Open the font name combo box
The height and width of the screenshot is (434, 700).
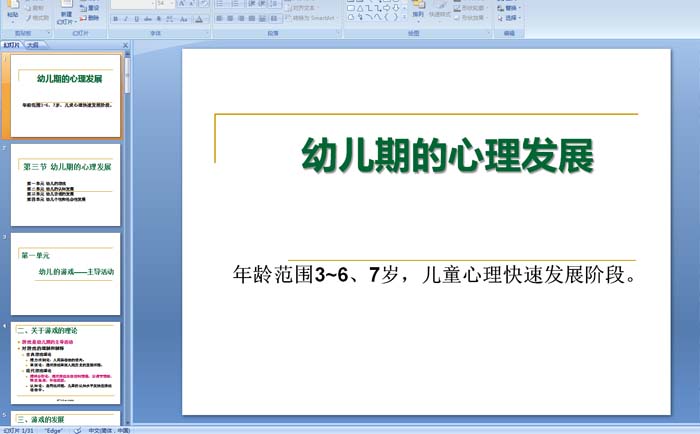(133, 4)
